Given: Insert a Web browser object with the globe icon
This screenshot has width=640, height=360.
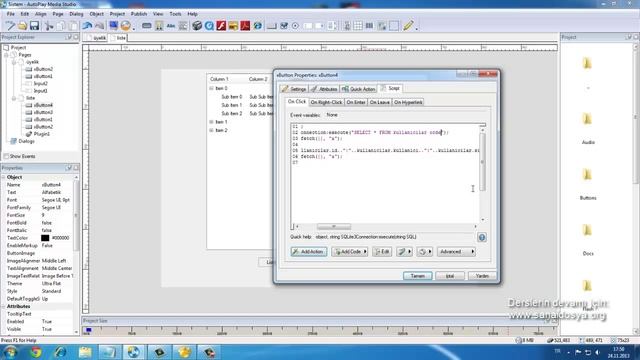Looking at the screenshot, I should 258,26.
